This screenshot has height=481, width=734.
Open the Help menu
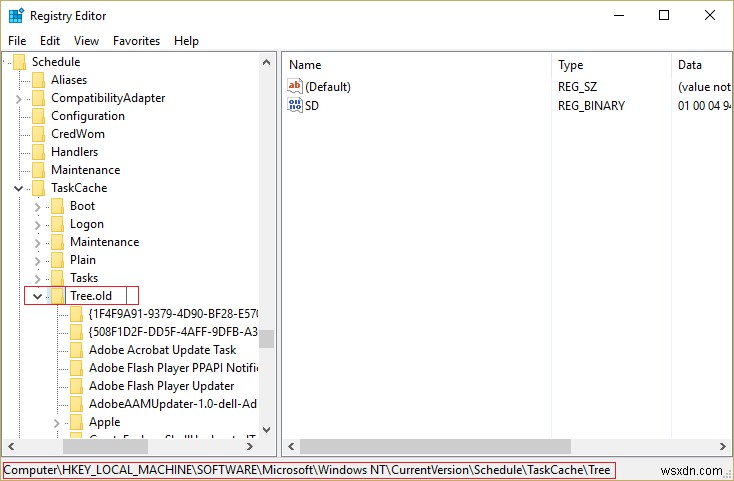(x=186, y=41)
